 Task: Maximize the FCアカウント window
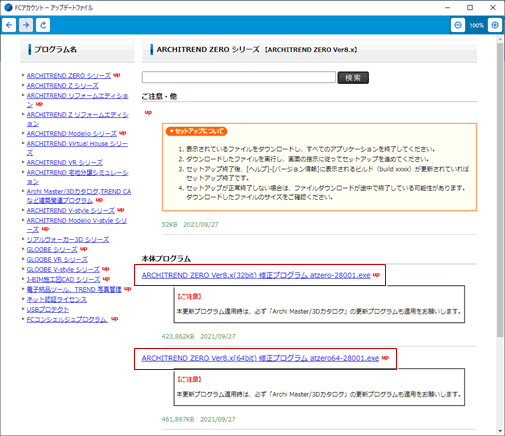point(470,7)
